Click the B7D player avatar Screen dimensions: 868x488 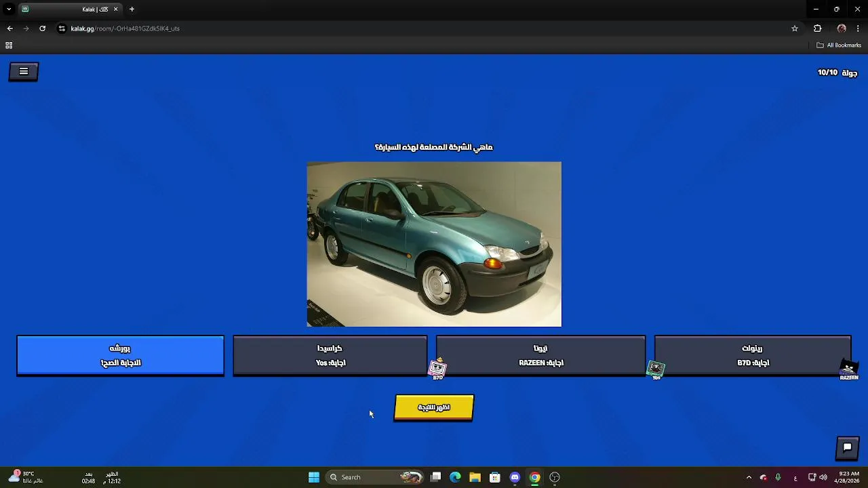click(x=438, y=369)
